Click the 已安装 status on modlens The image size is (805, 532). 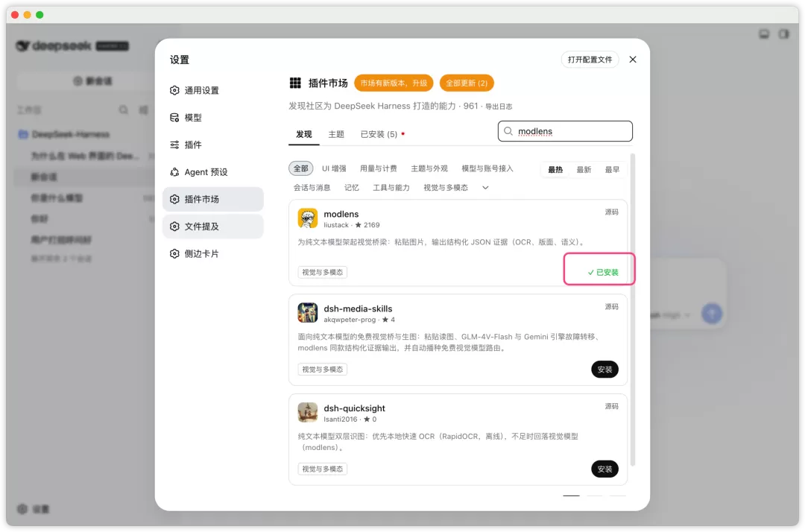603,273
